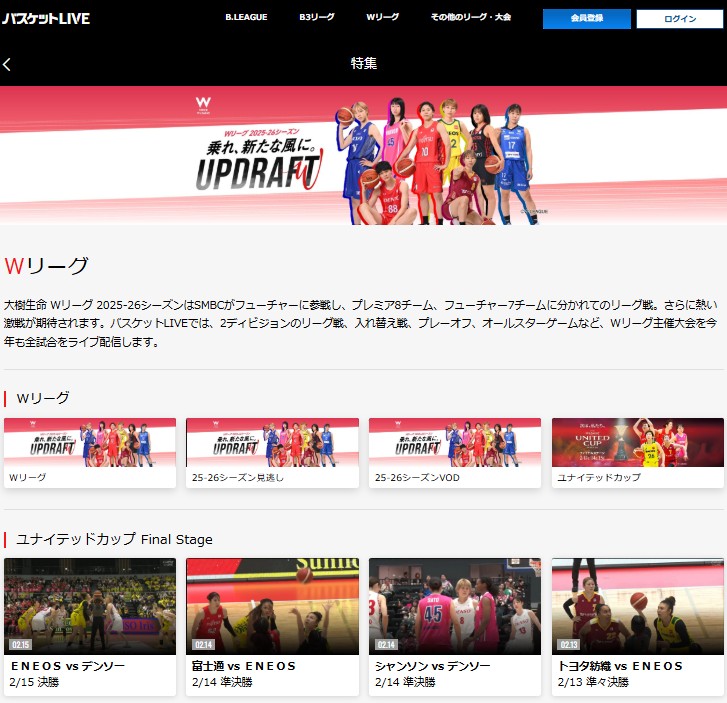
Task: Play the トヨタ紡織 vs ENEOS video
Action: (x=638, y=607)
